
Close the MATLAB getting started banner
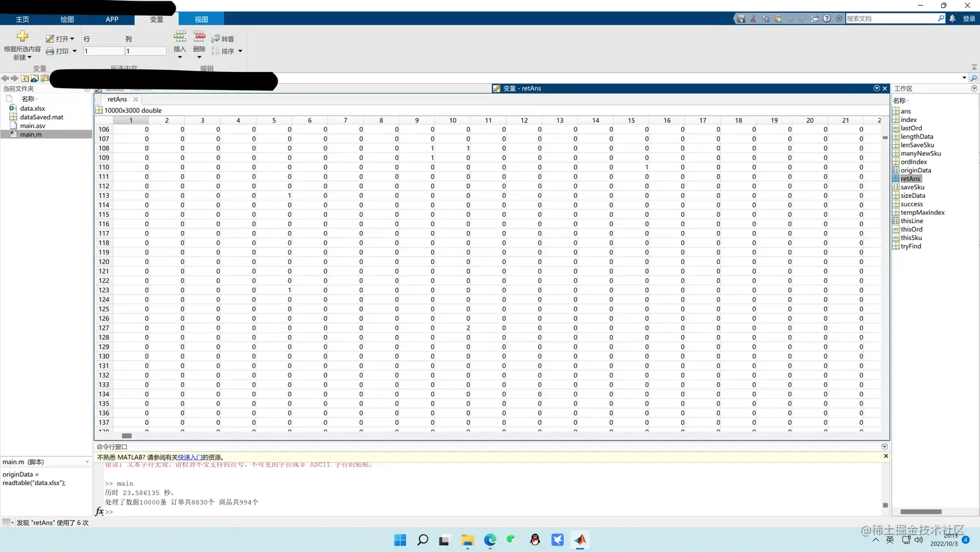[885, 457]
